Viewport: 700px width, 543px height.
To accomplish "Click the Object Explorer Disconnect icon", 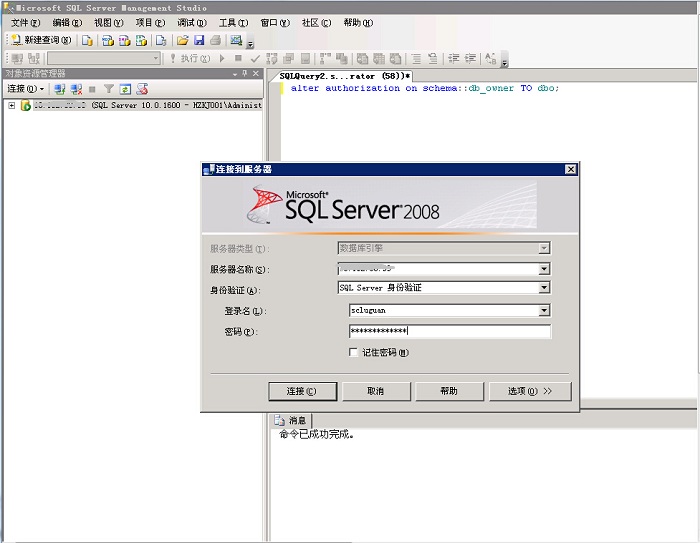I will pyautogui.click(x=76, y=89).
